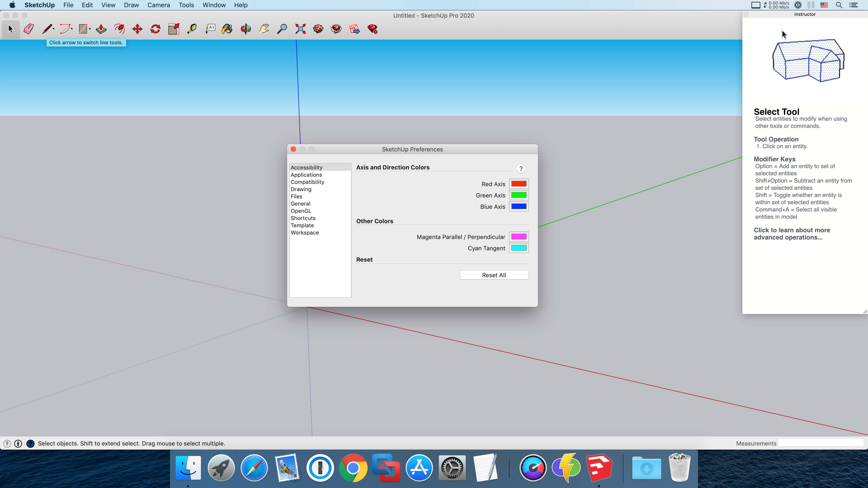Viewport: 868px width, 488px height.
Task: Open the Tools menu
Action: click(x=186, y=5)
